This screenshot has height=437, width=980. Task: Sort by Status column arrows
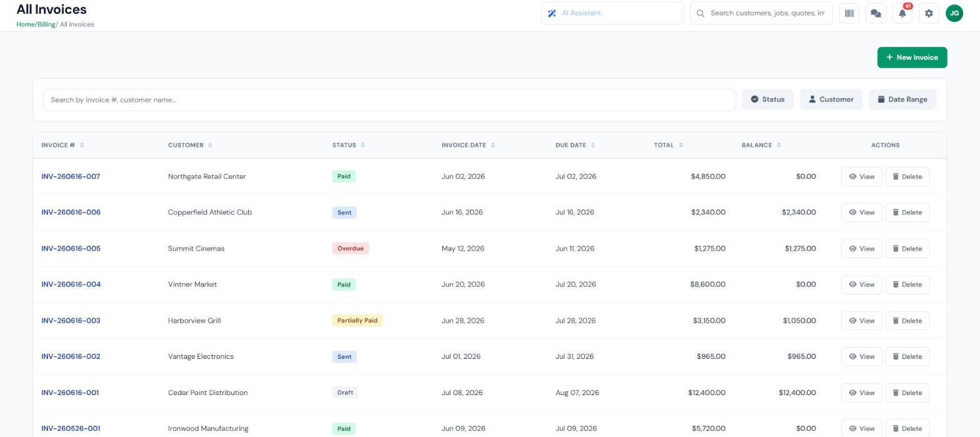[x=362, y=145]
